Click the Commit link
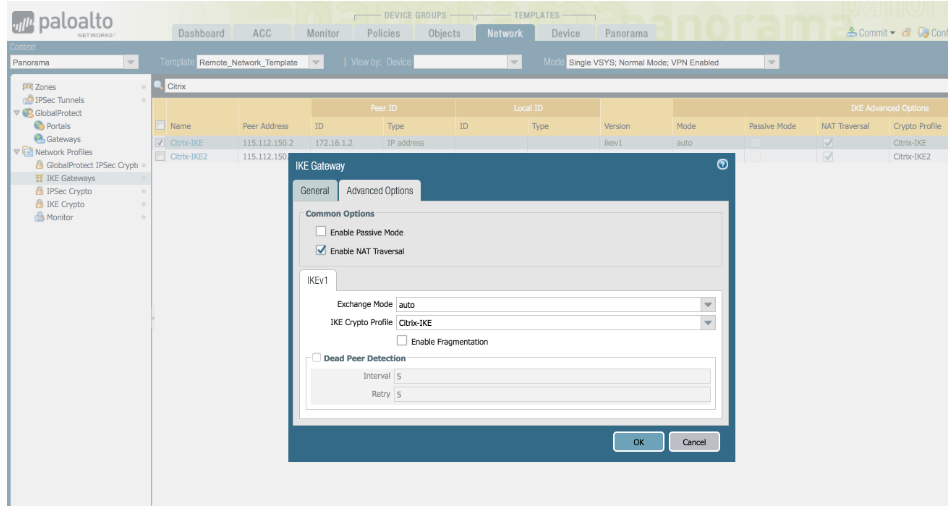Viewport: 949px width, 510px height. point(873,33)
